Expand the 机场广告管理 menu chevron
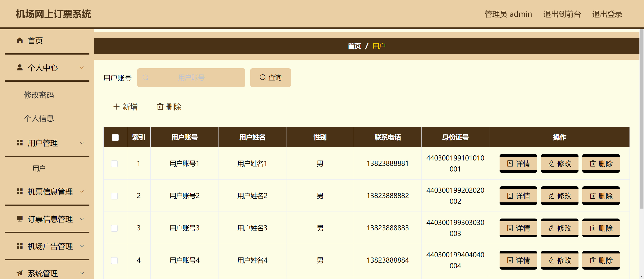The height and width of the screenshot is (279, 644). (82, 246)
